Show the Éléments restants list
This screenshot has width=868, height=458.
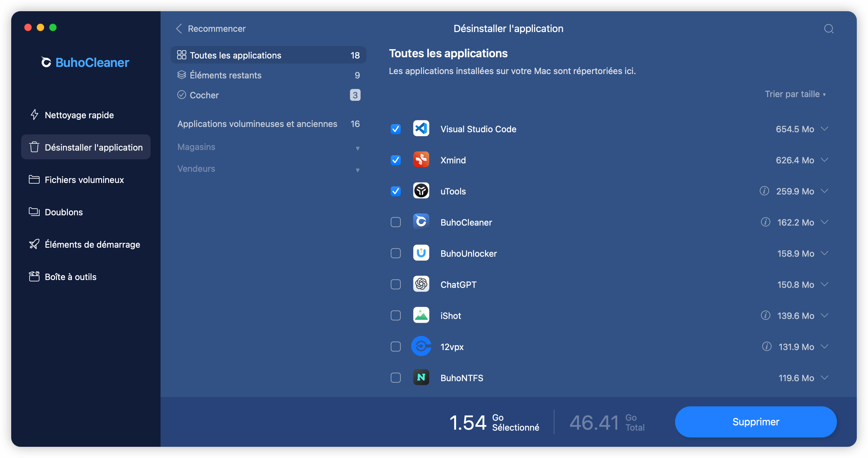click(268, 75)
